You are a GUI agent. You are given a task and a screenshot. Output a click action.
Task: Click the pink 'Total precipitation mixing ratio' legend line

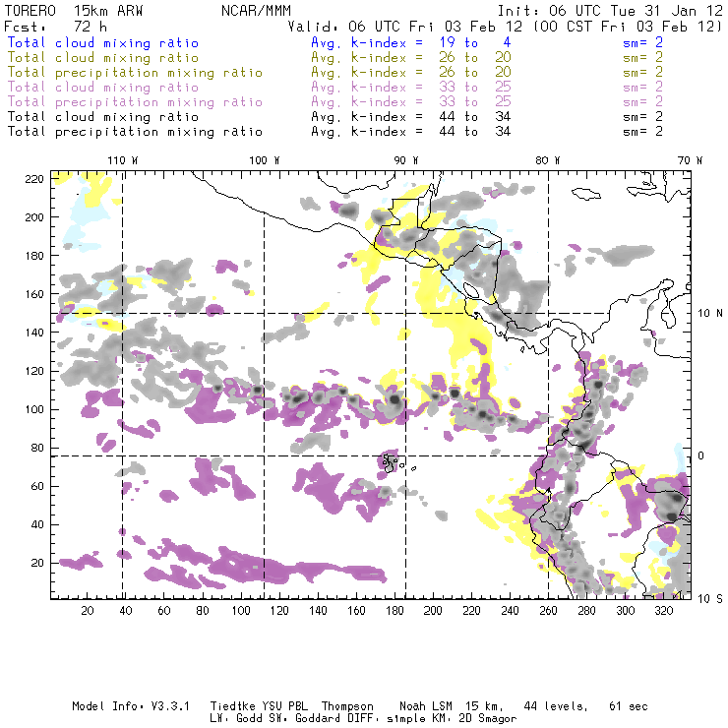pos(135,102)
